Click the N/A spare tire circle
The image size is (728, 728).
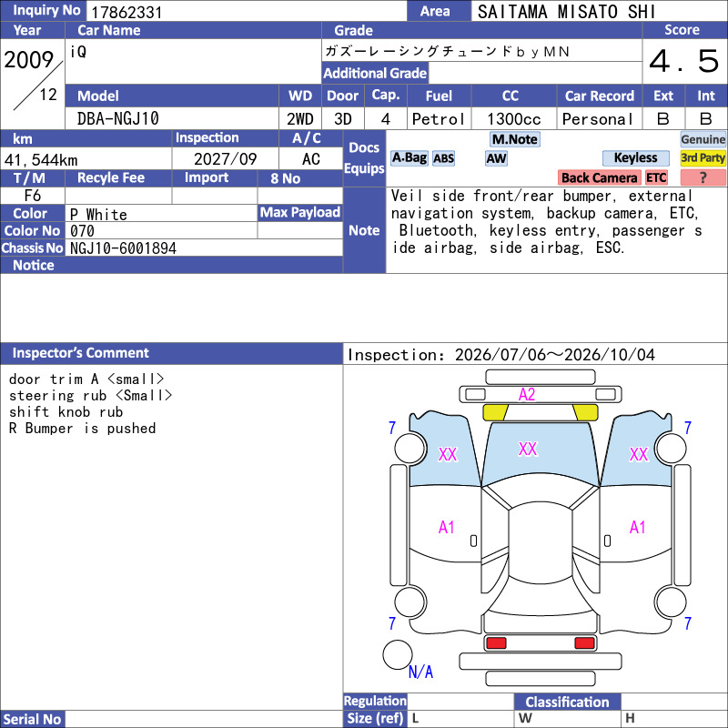[398, 654]
